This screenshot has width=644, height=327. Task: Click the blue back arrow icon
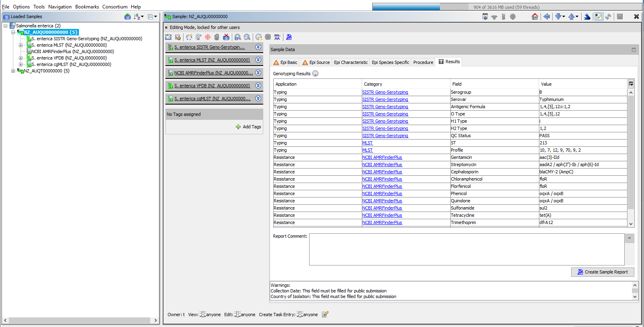click(546, 16)
